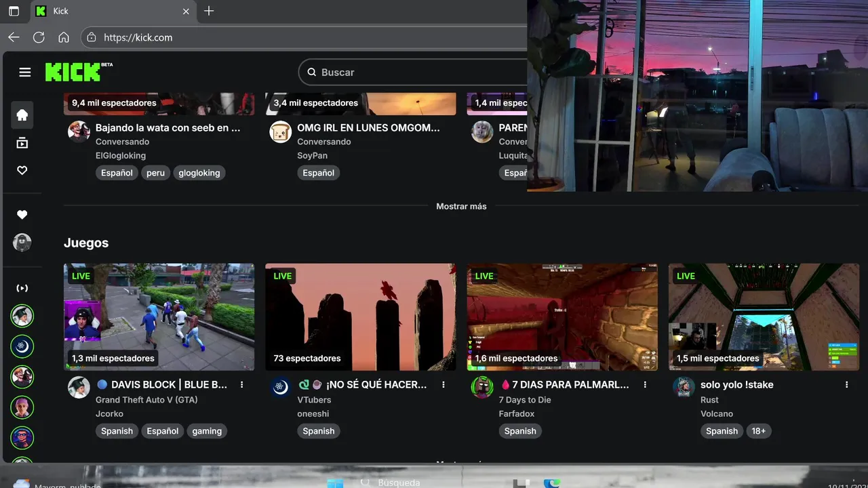Open the weather widget on the taskbar
The width and height of the screenshot is (868, 488).
pyautogui.click(x=58, y=484)
